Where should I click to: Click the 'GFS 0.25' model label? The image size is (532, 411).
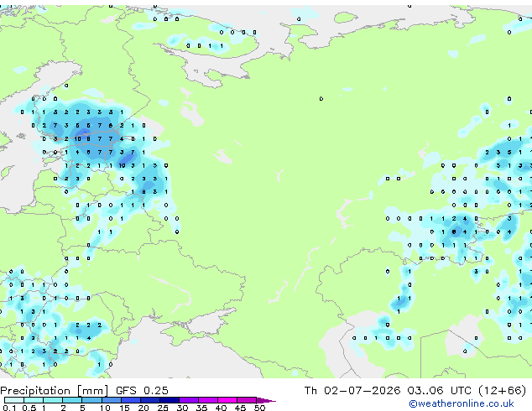coord(142,391)
